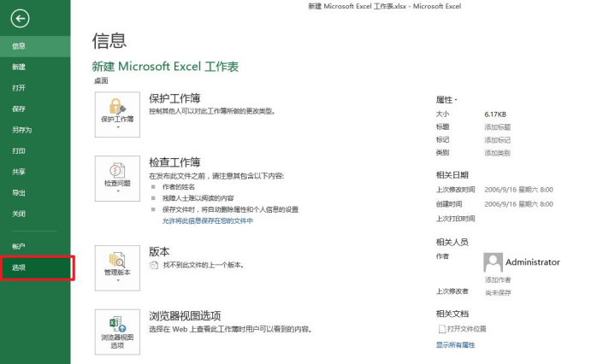Click the document icon beside 打开文件位置
615x364 pixels.
coord(442,329)
